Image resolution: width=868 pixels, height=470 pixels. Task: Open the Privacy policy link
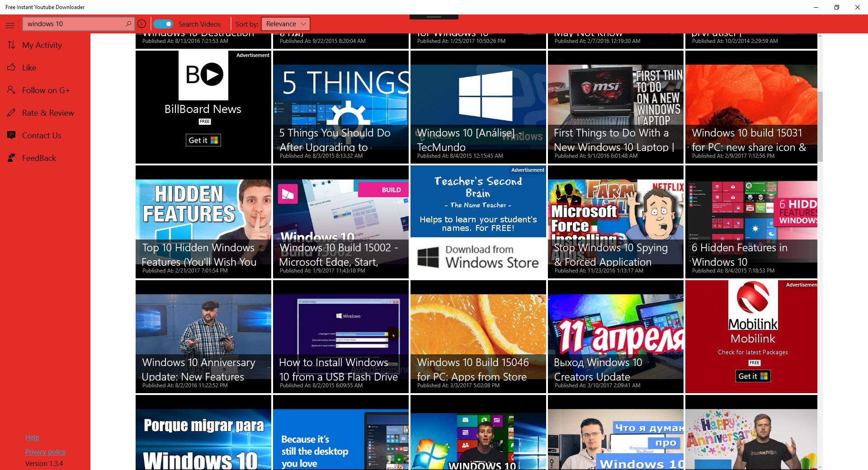coord(45,451)
